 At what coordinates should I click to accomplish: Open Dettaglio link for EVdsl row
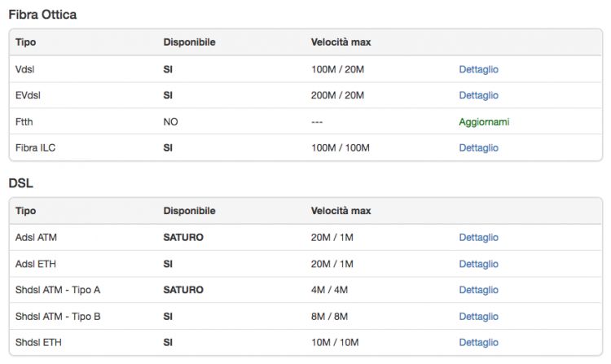(478, 95)
